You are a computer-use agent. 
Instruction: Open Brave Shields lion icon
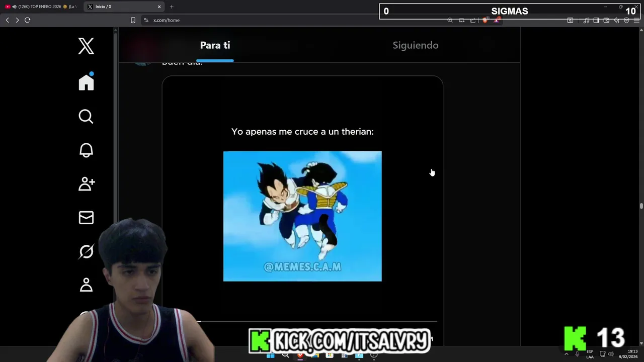tap(485, 20)
